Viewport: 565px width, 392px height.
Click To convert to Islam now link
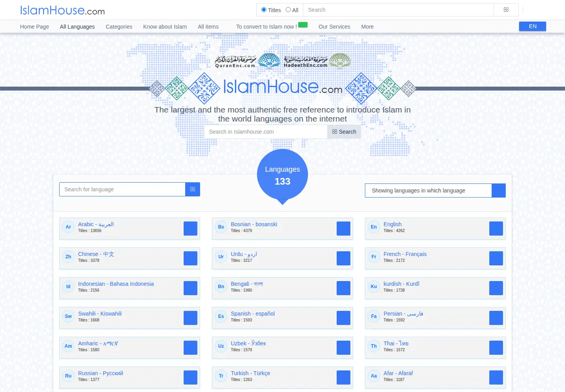click(x=266, y=27)
